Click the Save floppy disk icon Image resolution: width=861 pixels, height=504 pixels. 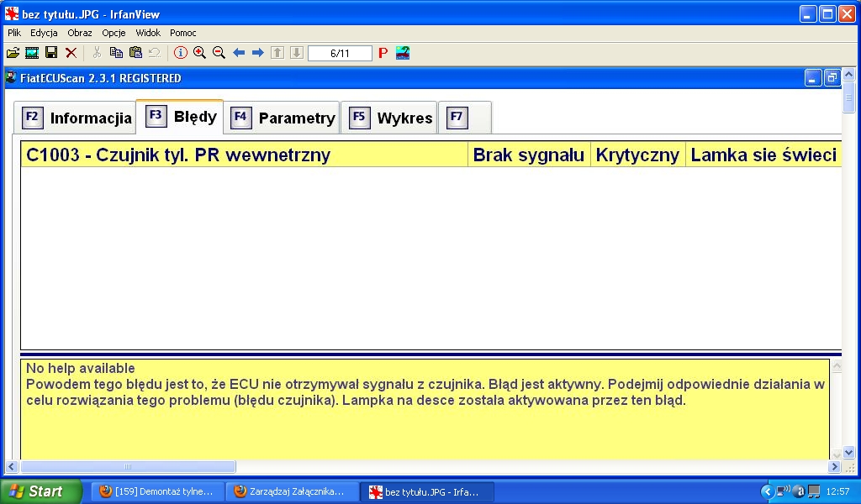pyautogui.click(x=51, y=53)
